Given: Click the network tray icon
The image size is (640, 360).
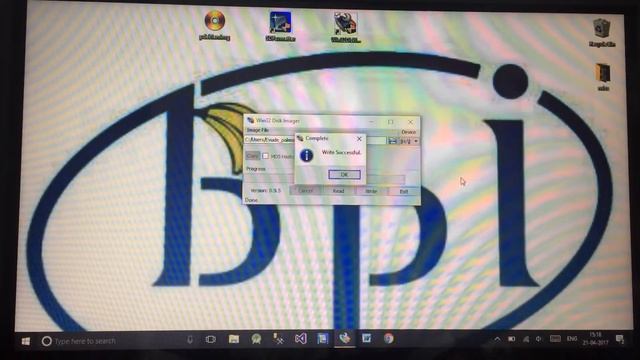Looking at the screenshot, I should [x=526, y=339].
